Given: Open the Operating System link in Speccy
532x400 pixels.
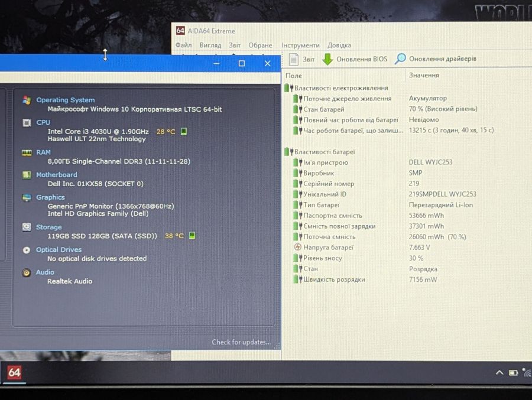Looking at the screenshot, I should pos(66,100).
